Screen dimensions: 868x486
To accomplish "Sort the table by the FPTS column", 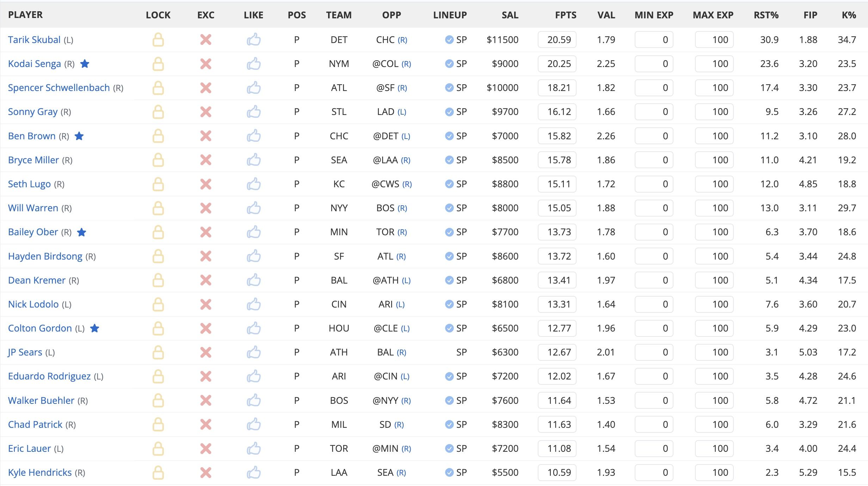I will point(566,15).
